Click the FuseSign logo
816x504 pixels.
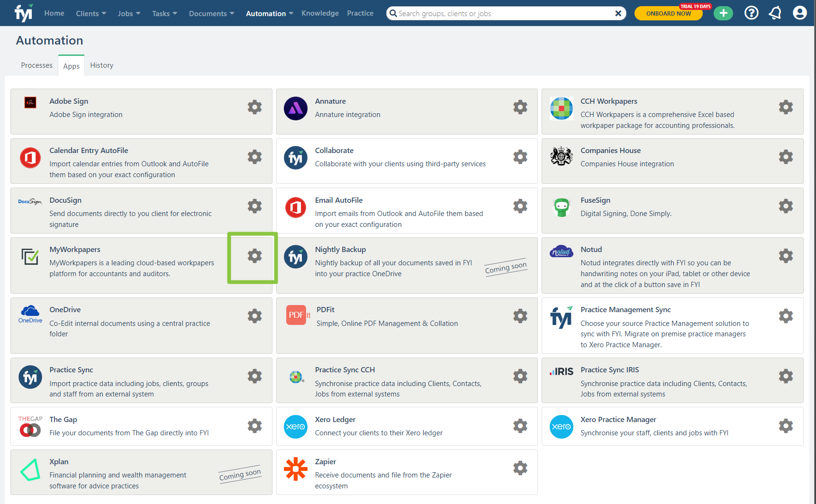(561, 207)
